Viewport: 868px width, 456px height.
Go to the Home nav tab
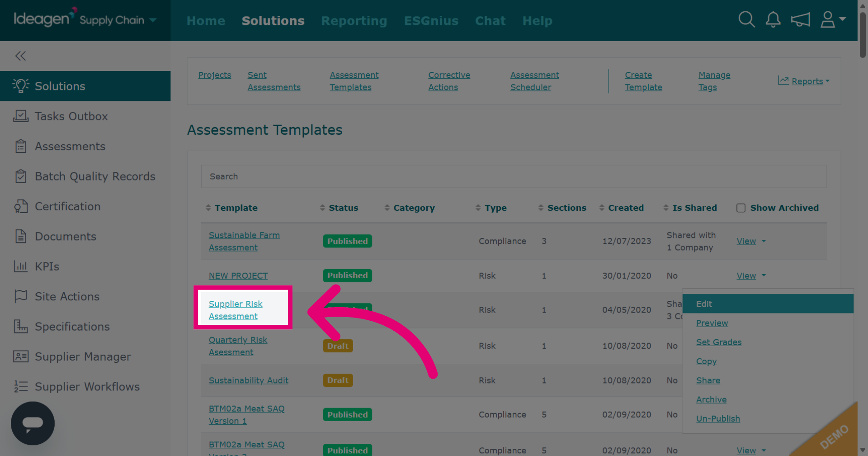coord(206,21)
